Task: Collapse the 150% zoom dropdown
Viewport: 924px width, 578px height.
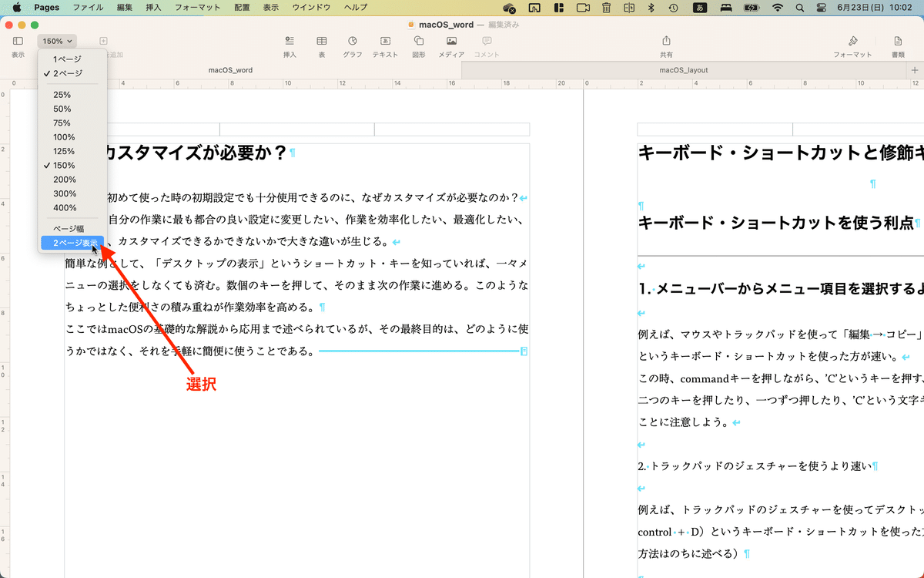Action: pyautogui.click(x=58, y=41)
